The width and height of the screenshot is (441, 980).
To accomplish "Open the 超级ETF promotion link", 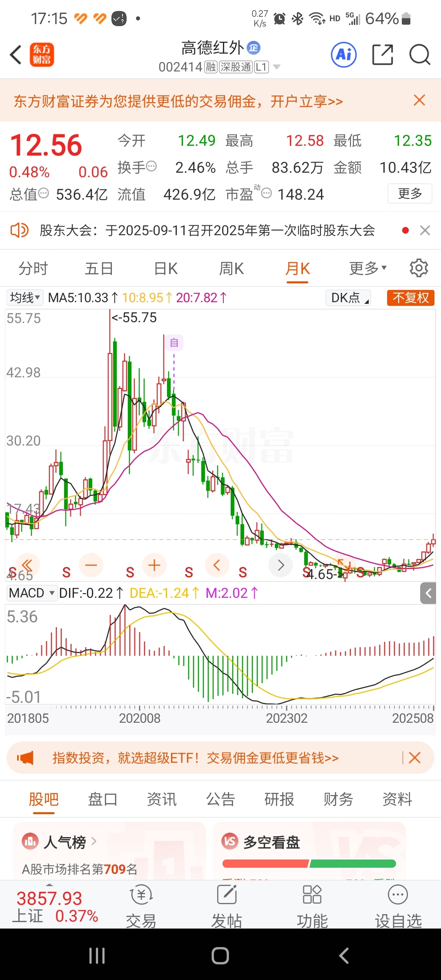I will coord(196,758).
